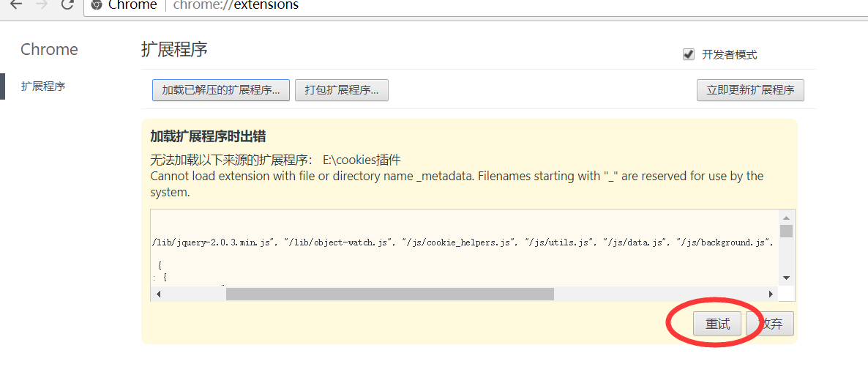This screenshot has height=367, width=868.
Task: Click the vertical scrollbar thumb
Action: tap(786, 231)
